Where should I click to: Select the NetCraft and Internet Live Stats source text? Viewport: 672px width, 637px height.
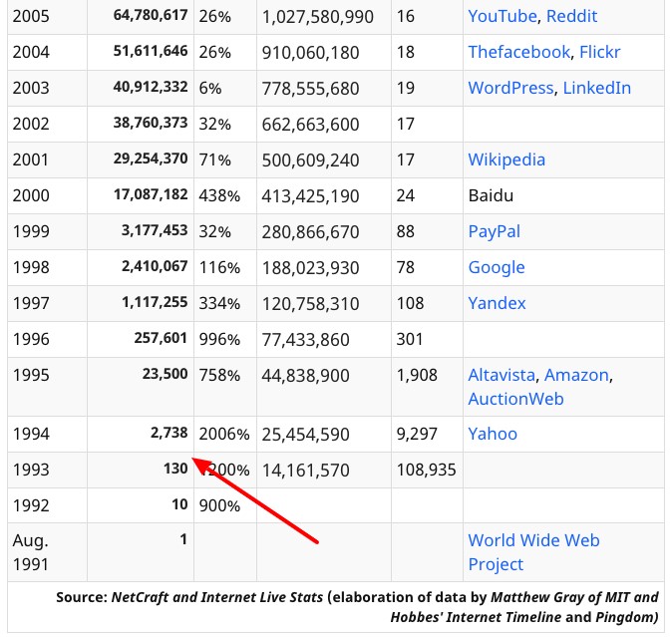pos(217,597)
